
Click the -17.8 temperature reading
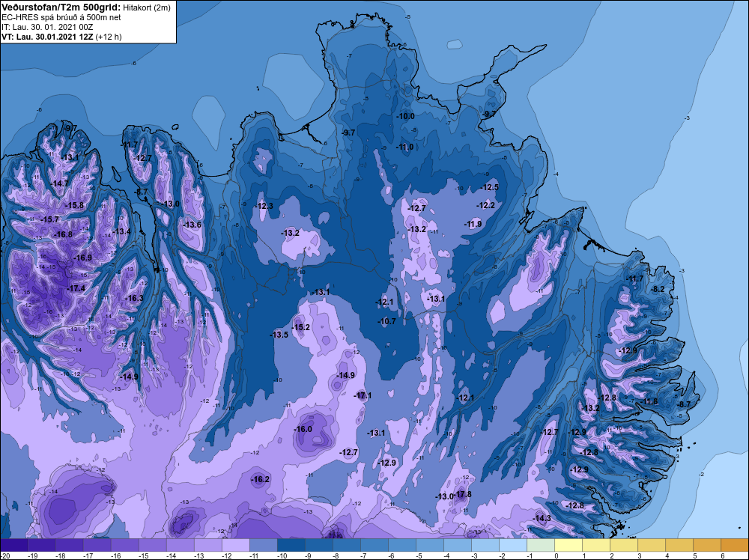click(x=462, y=494)
